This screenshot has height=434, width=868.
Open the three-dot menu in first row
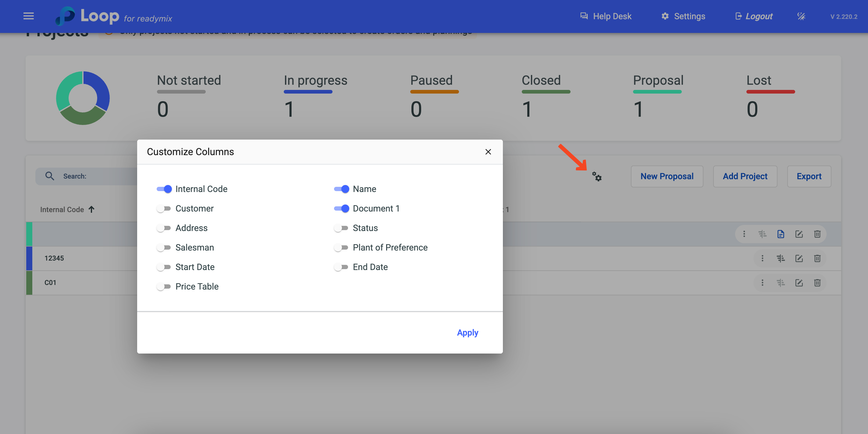click(x=744, y=234)
